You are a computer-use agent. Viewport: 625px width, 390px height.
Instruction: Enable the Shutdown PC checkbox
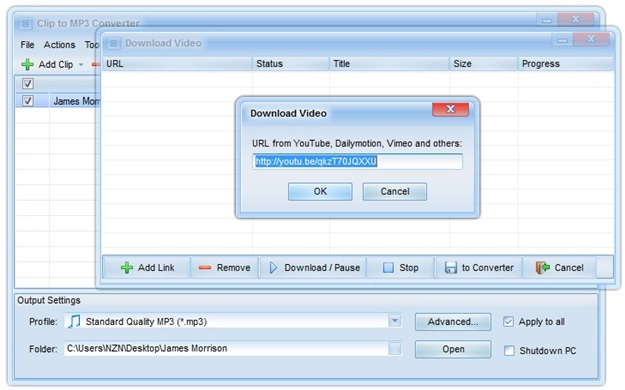point(509,351)
